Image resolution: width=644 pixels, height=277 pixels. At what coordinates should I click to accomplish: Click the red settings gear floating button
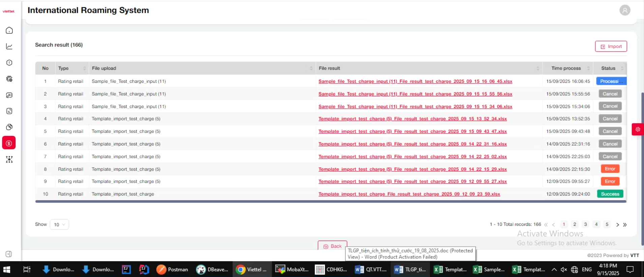point(638,129)
